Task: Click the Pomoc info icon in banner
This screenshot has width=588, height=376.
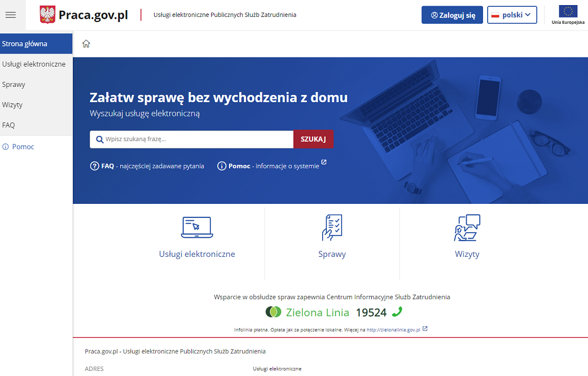Action: tap(222, 166)
